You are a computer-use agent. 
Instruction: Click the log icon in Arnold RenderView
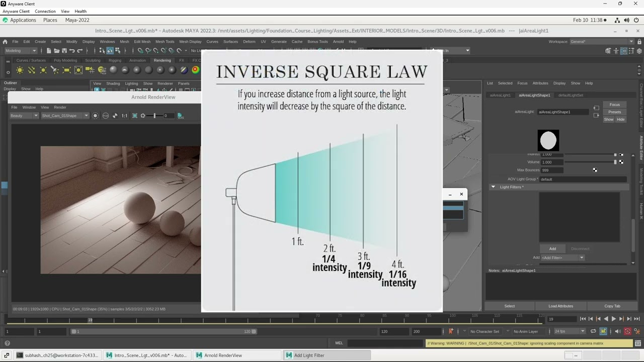pyautogui.click(x=180, y=116)
